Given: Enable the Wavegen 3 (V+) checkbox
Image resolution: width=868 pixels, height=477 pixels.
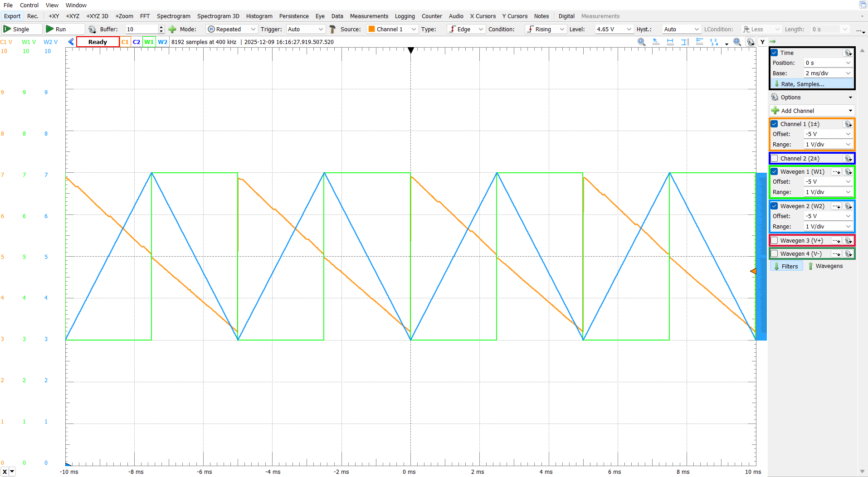Looking at the screenshot, I should coord(775,241).
